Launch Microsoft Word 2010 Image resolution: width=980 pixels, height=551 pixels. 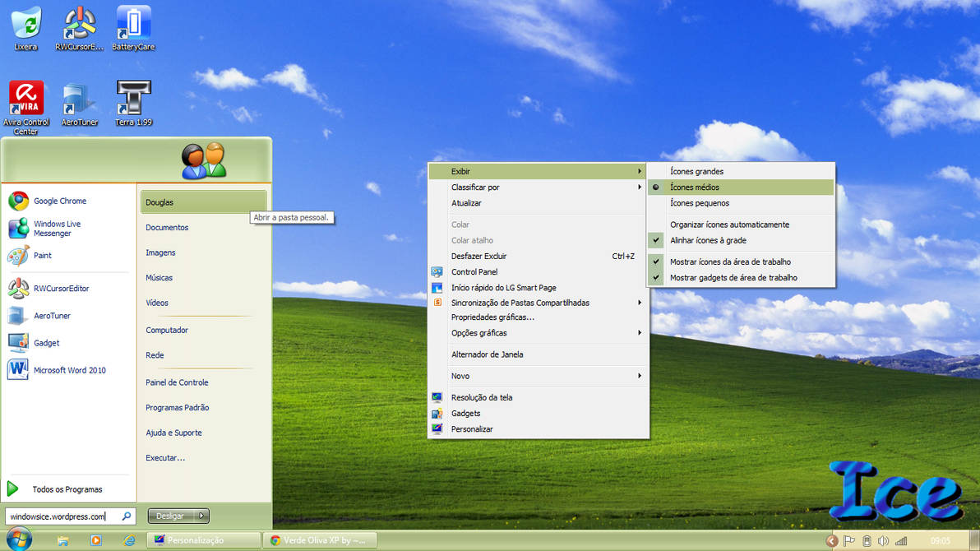point(71,370)
